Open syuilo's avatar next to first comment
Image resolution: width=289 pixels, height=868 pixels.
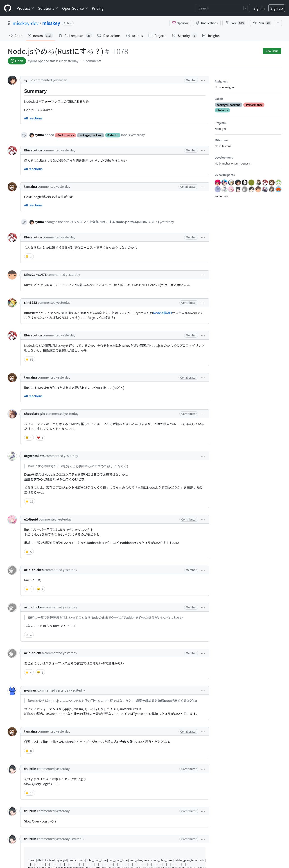coord(12,80)
